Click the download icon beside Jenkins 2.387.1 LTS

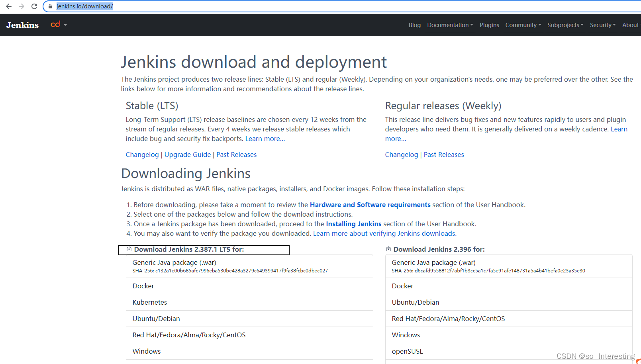coord(129,249)
